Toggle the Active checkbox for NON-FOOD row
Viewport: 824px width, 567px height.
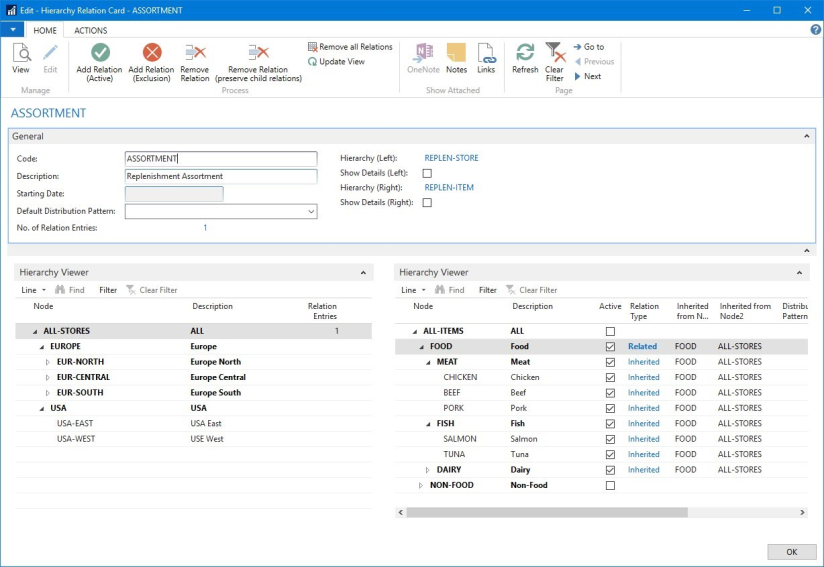[610, 485]
